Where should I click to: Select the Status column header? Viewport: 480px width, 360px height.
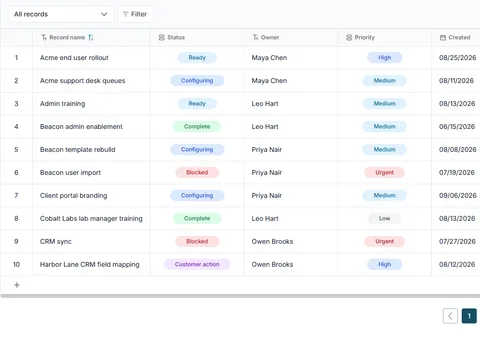pyautogui.click(x=197, y=37)
